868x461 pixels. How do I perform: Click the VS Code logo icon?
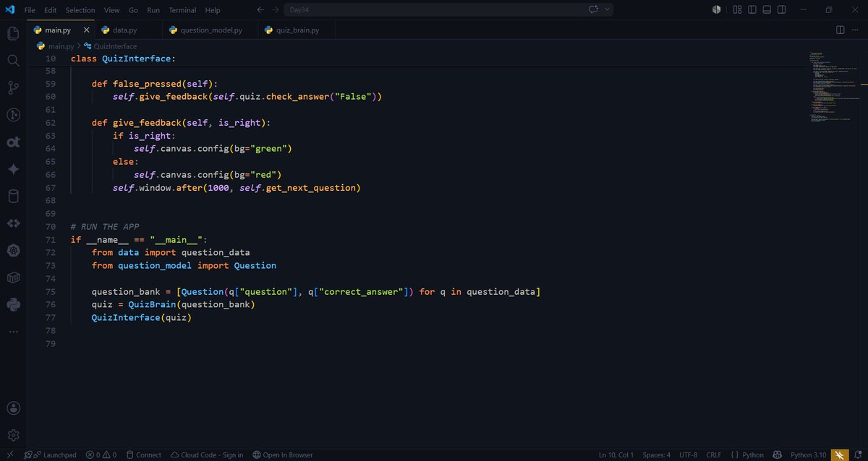coord(10,9)
